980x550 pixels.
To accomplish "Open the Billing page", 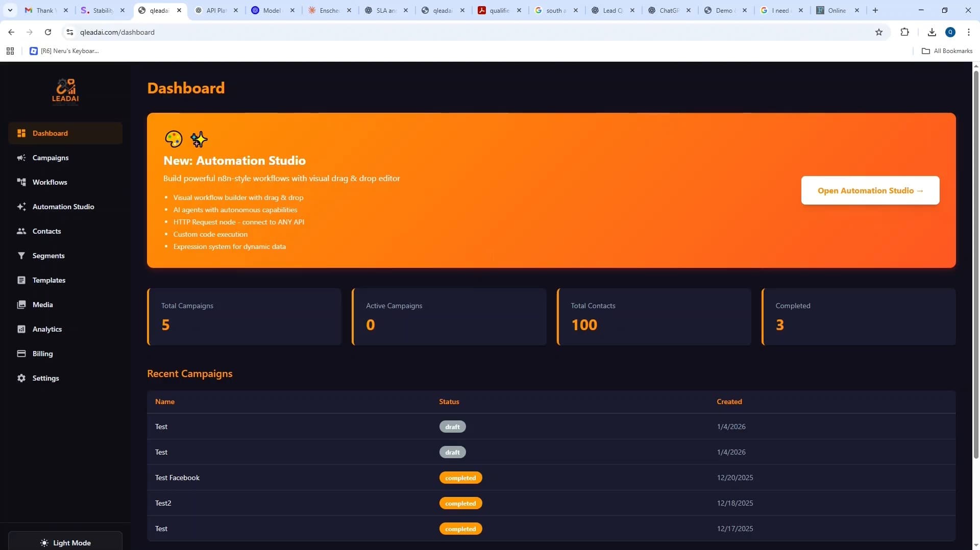I will (x=43, y=354).
